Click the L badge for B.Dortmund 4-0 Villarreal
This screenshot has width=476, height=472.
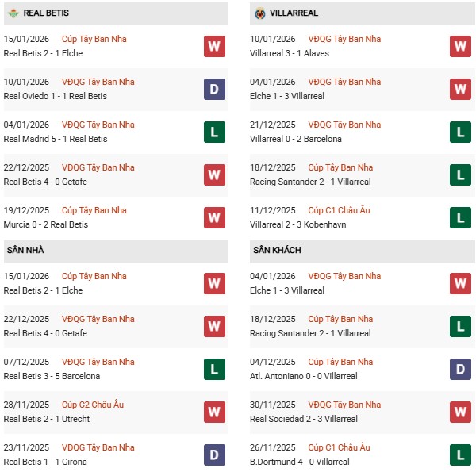(x=461, y=455)
